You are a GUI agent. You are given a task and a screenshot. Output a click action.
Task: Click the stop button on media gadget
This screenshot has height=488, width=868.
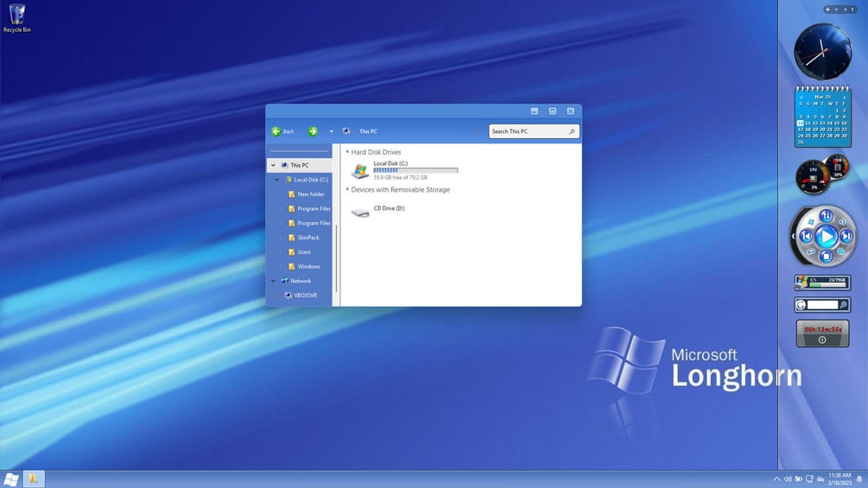pyautogui.click(x=826, y=257)
